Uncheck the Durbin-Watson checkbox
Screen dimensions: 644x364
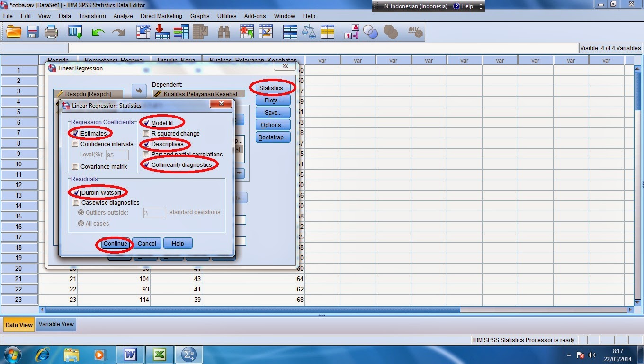point(76,193)
